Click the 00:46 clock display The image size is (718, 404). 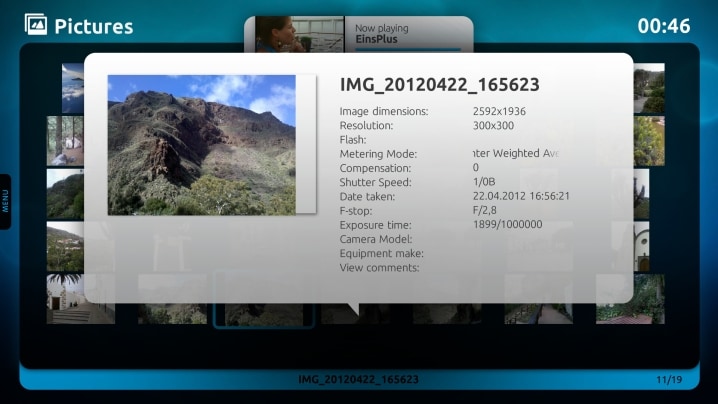point(663,26)
